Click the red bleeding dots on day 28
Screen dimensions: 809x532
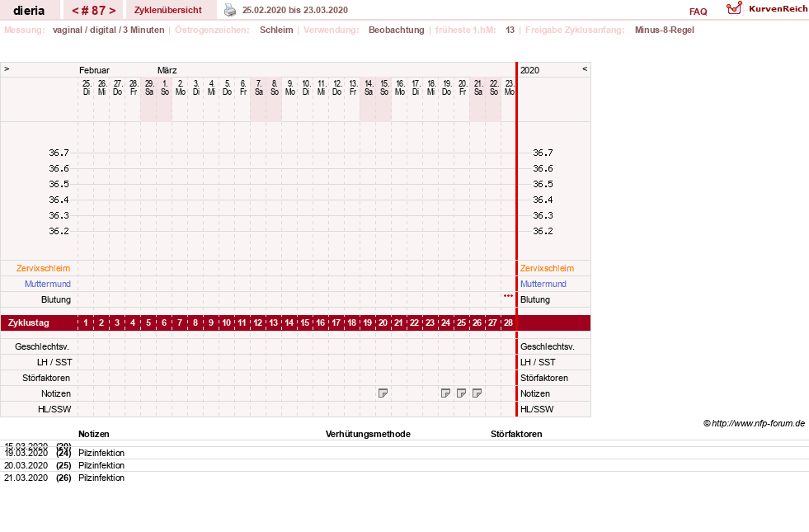(508, 295)
